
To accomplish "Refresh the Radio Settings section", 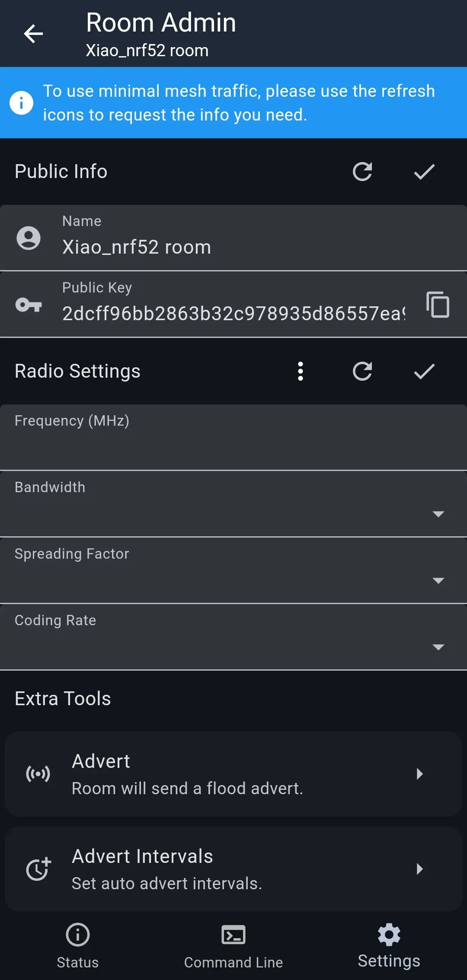I will pyautogui.click(x=362, y=371).
